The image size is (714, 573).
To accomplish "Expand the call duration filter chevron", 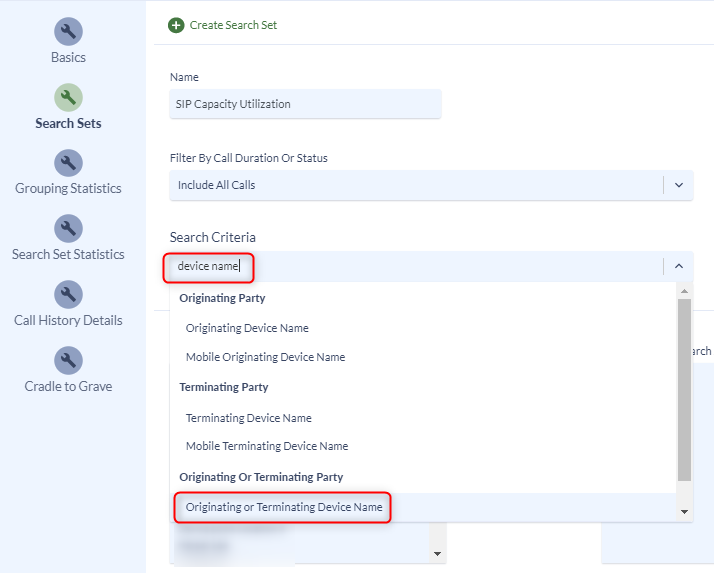I will click(x=679, y=185).
